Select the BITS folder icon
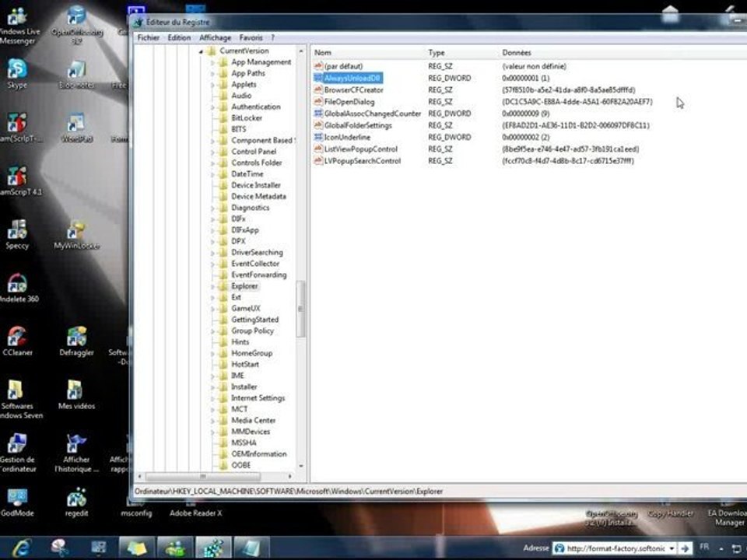747x560 pixels. click(223, 129)
